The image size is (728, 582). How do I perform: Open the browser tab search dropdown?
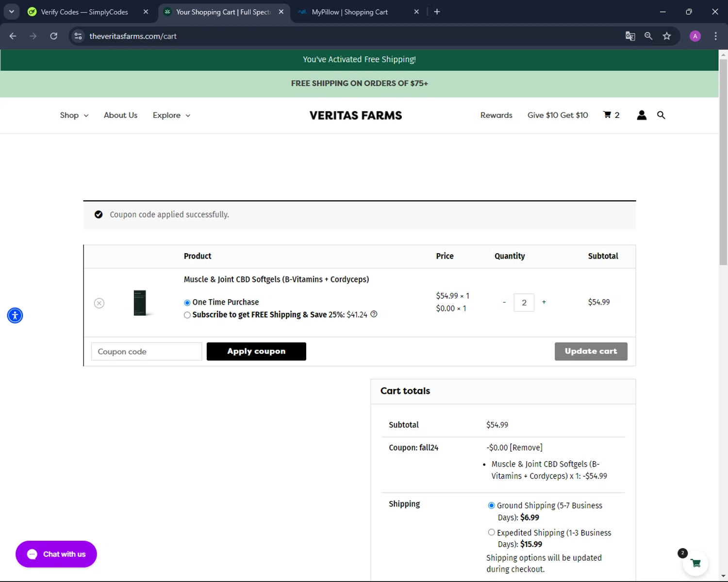[12, 12]
